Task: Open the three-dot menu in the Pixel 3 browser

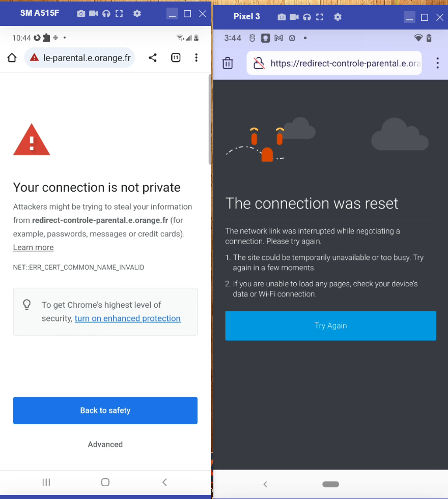Action: tap(437, 63)
